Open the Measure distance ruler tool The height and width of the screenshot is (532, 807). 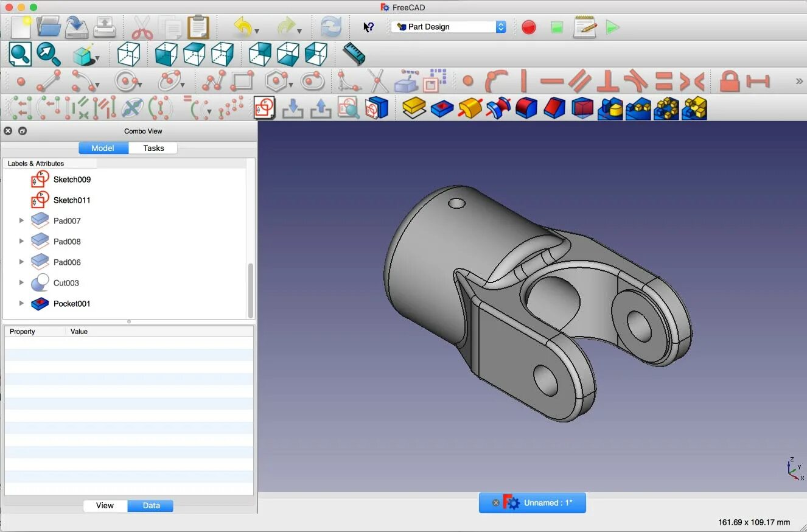[x=354, y=54]
